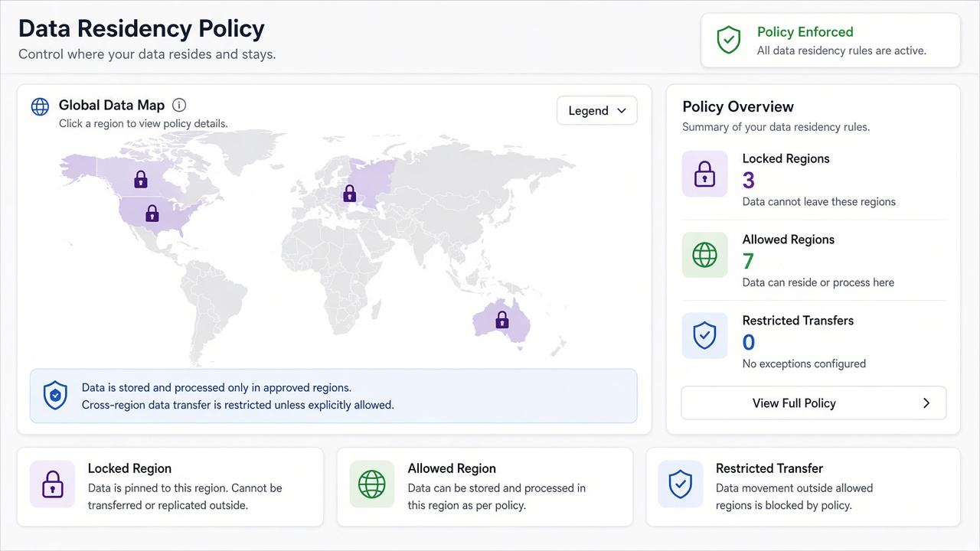Select the Restricted Transfer card title

[x=769, y=468]
